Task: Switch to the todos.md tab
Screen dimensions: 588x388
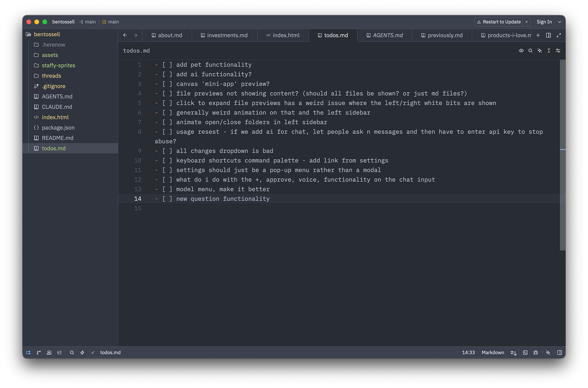Action: tap(333, 35)
